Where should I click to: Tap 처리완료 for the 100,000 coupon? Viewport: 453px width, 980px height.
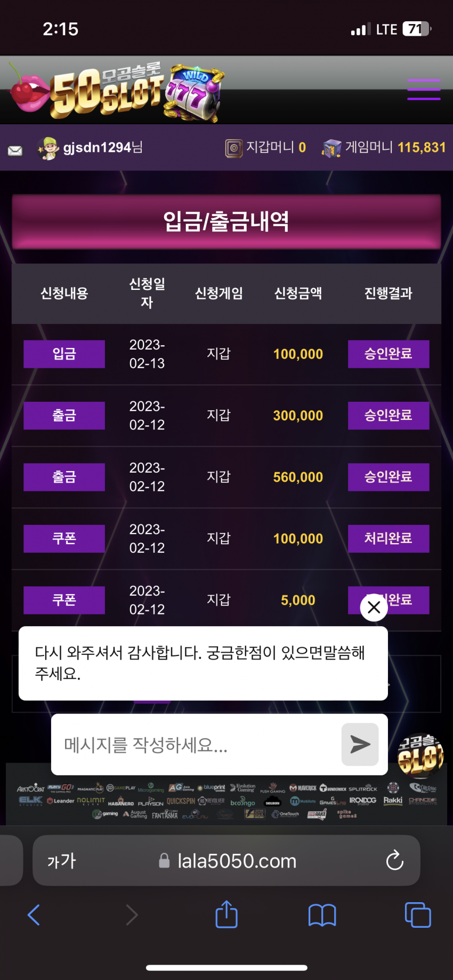(x=389, y=539)
